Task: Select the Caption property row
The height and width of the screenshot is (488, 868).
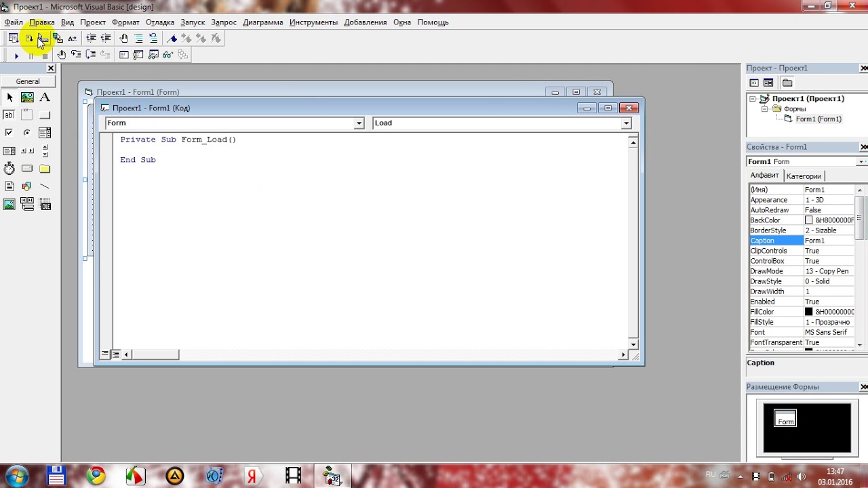Action: point(802,241)
